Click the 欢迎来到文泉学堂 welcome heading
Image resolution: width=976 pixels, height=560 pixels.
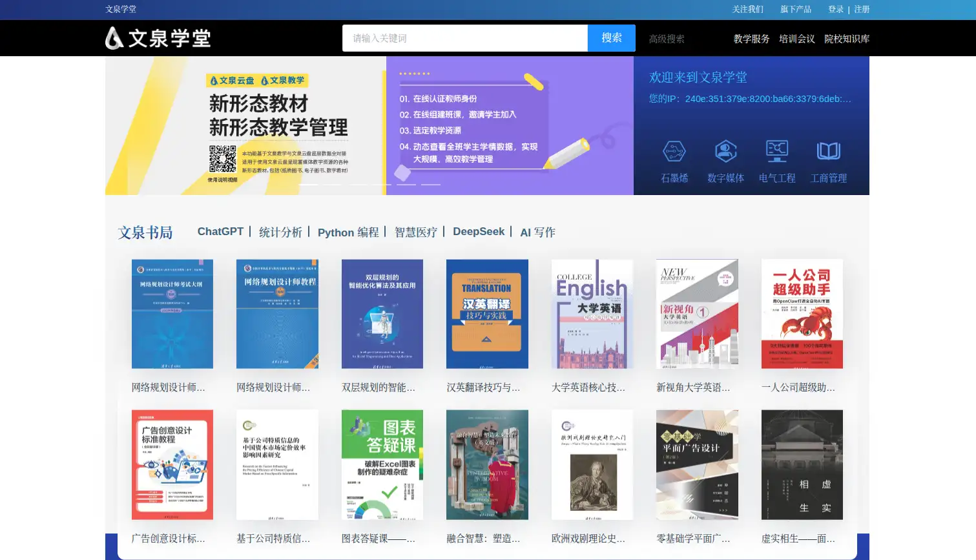[x=698, y=78]
